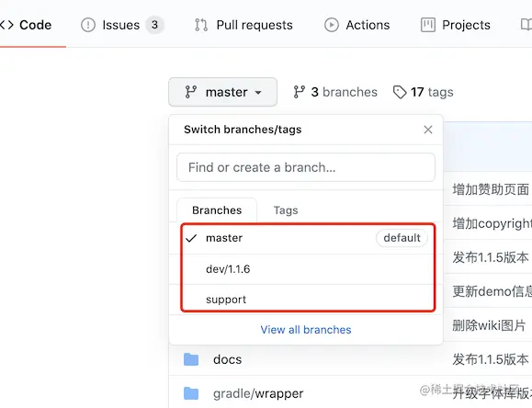
Task: Click the Issues circle icon
Action: (88, 25)
